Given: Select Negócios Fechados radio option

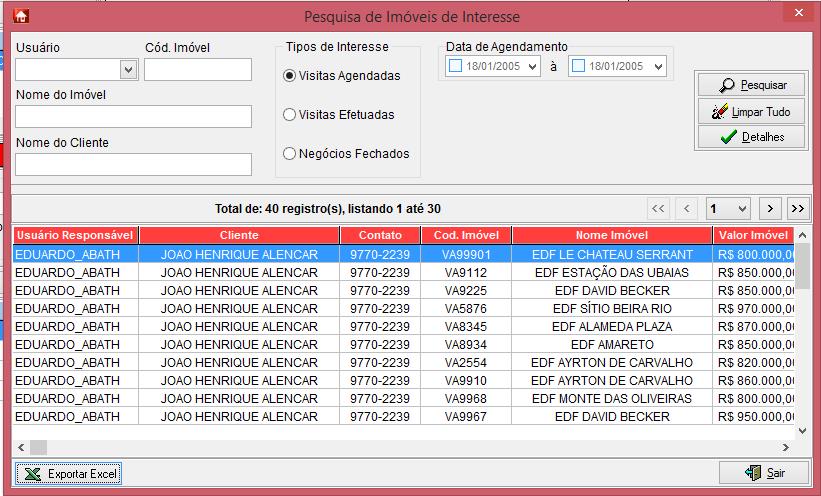Looking at the screenshot, I should point(290,154).
